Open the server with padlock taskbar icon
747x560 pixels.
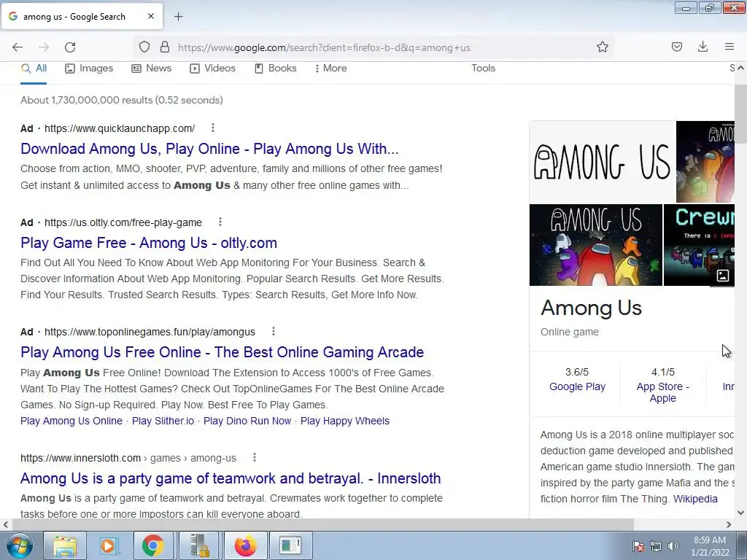(x=198, y=545)
